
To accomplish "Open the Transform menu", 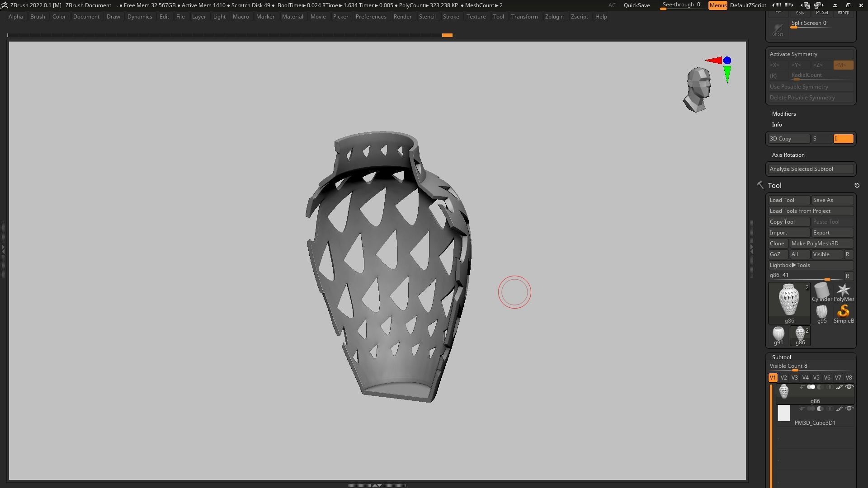I will pos(524,17).
